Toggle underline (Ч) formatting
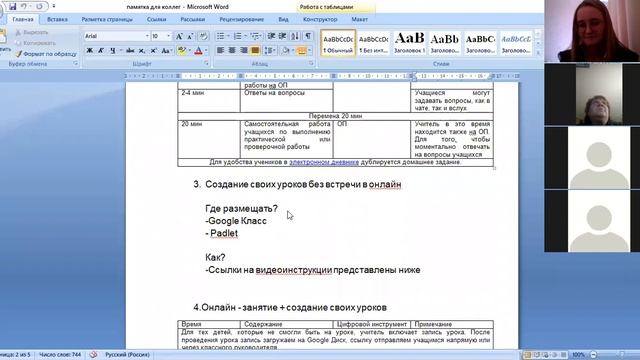 pos(113,51)
